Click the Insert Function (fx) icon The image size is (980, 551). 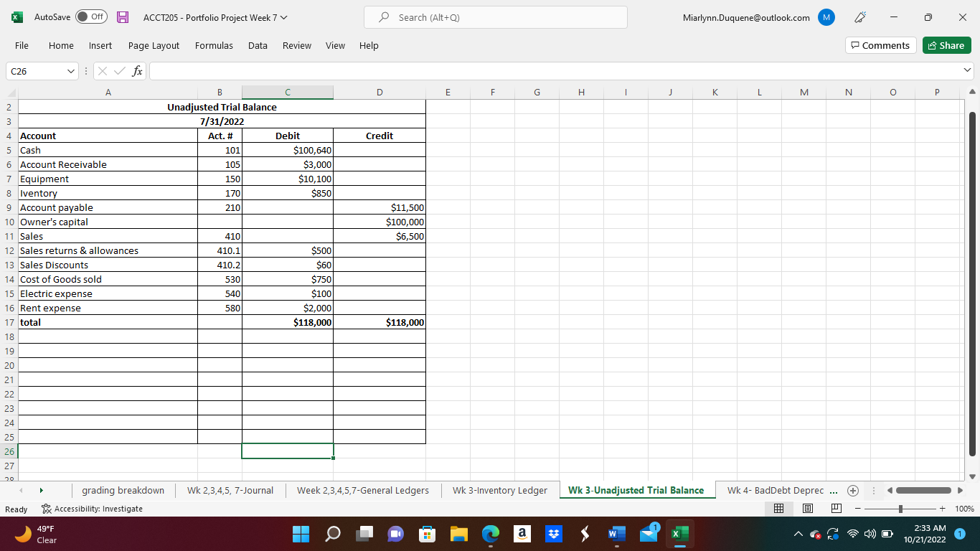coord(136,71)
